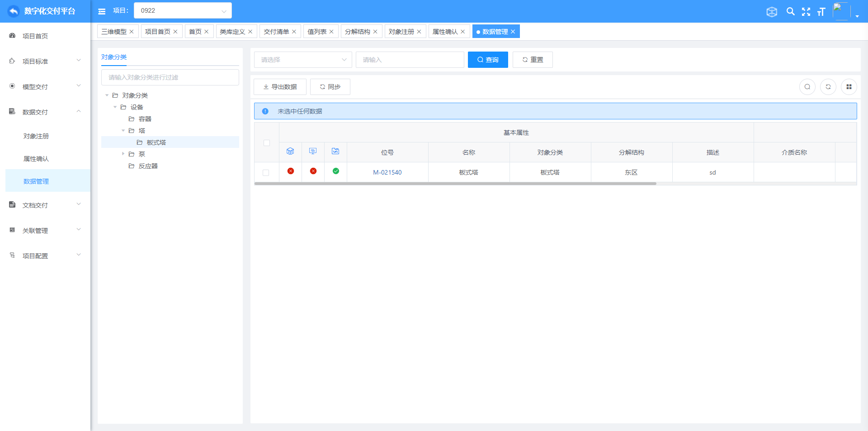
Task: Close the 类库定义 tab
Action: [250, 32]
